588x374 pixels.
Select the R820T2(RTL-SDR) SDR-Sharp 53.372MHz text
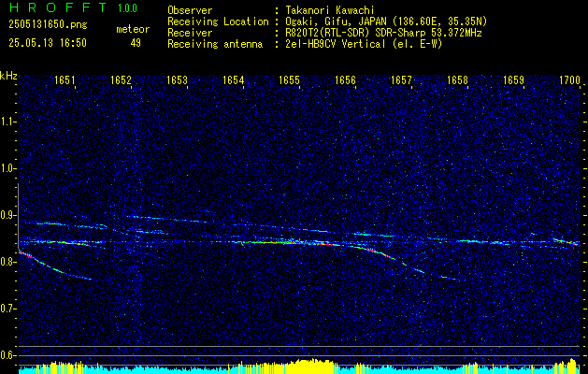(x=383, y=33)
